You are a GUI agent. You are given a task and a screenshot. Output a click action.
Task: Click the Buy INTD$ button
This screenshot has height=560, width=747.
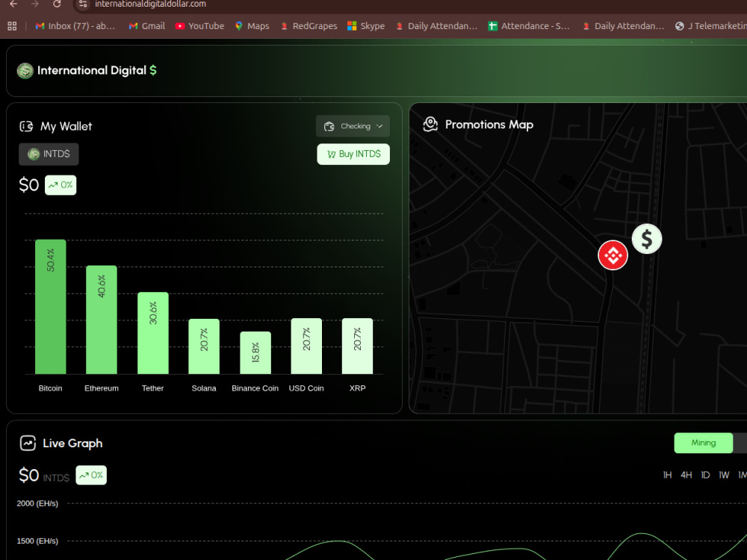point(353,155)
